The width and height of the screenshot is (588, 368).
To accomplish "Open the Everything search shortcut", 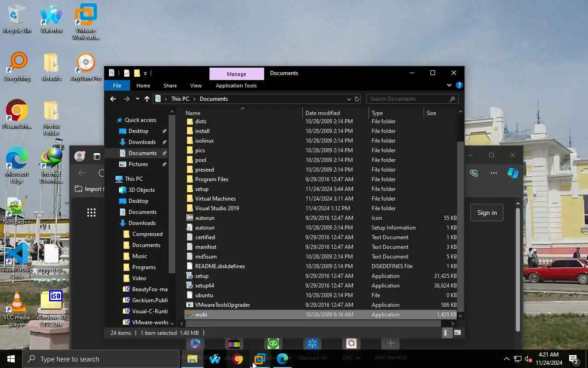I will (x=17, y=67).
